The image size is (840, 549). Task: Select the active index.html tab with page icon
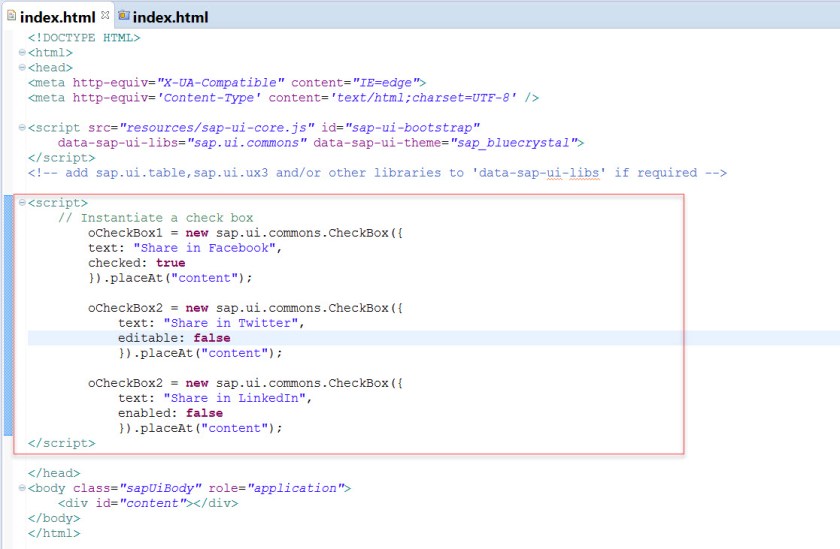point(57,17)
